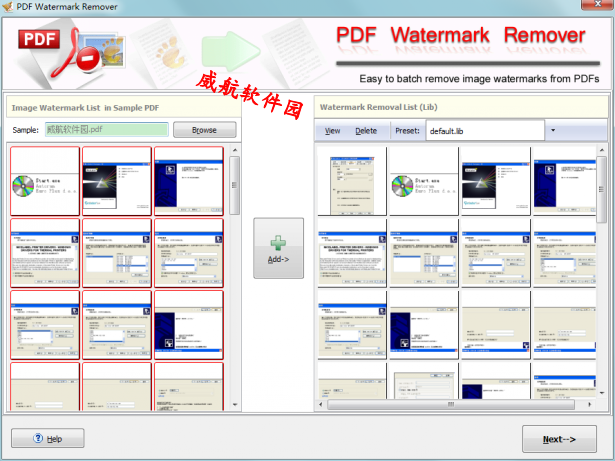Click the Sample file path field

107,129
